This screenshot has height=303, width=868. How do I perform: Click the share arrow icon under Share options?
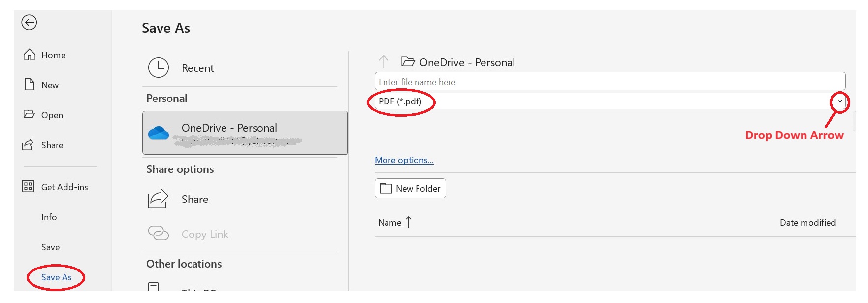coord(159,199)
